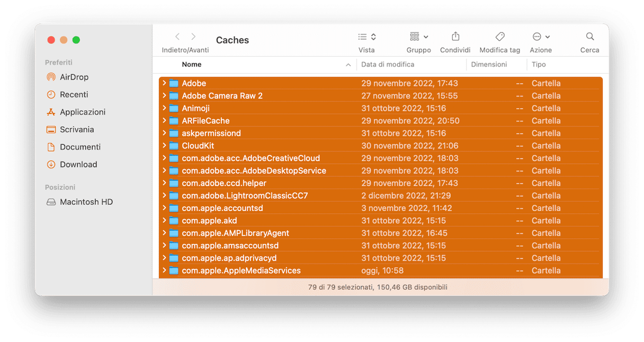Select the ARFileCache folder name
Screen dimensions: 644x342
click(x=205, y=121)
